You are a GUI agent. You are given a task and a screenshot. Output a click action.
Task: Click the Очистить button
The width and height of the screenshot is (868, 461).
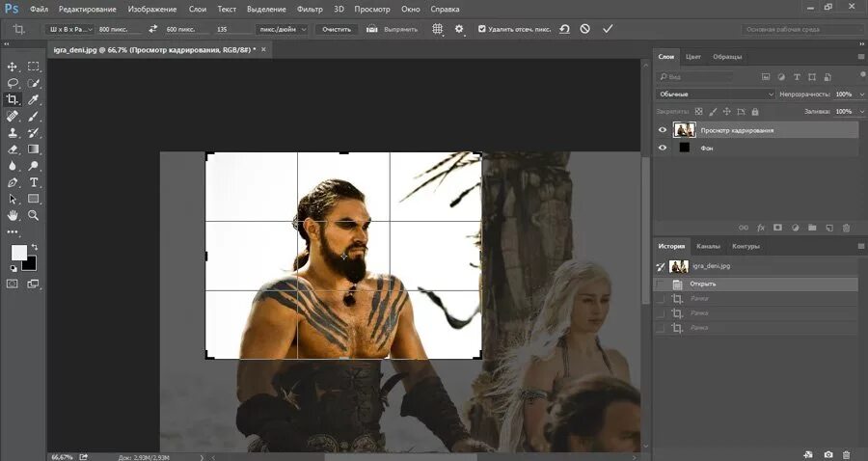click(x=337, y=29)
